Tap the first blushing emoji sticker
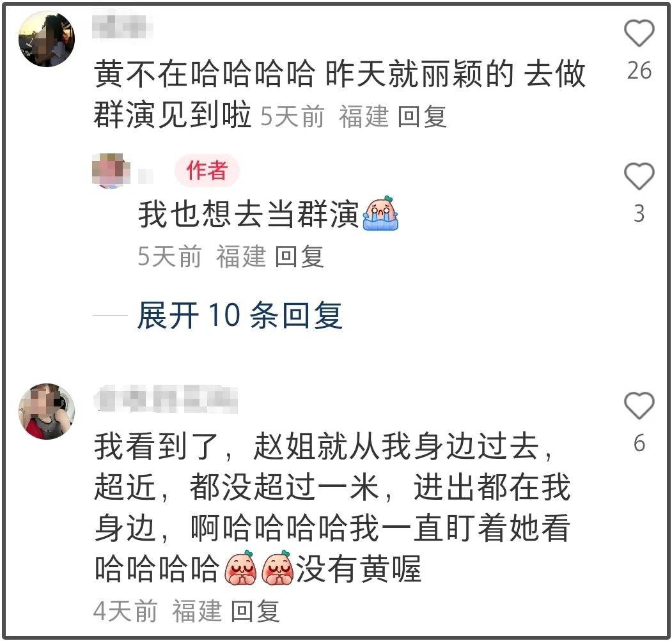 pyautogui.click(x=240, y=568)
